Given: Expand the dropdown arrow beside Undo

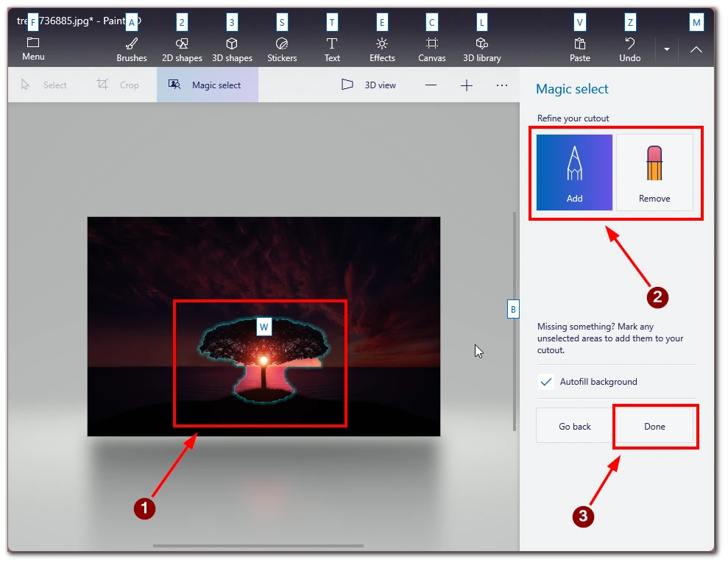Looking at the screenshot, I should (667, 49).
